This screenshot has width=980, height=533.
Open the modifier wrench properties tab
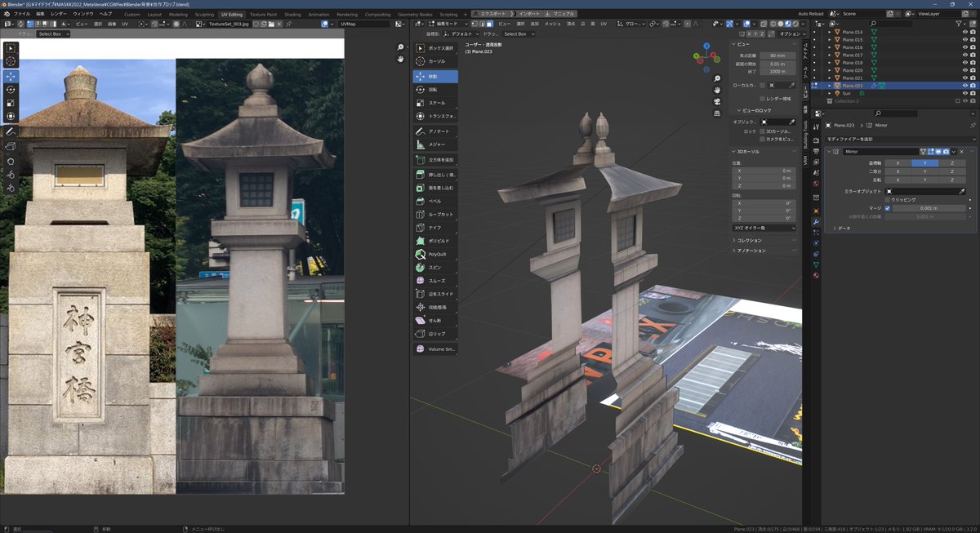point(816,222)
